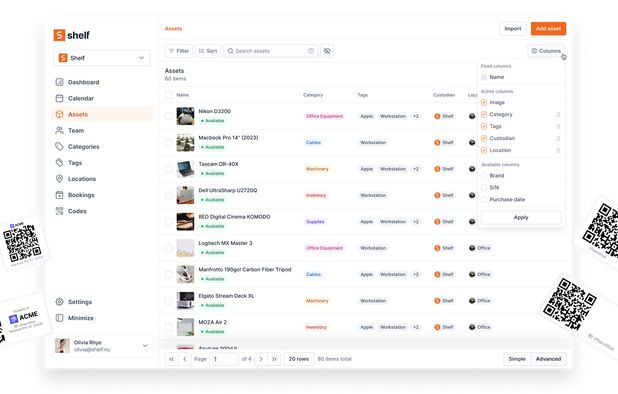Go to the next page arrow
Screen dimensions: 618x394
[x=261, y=359]
